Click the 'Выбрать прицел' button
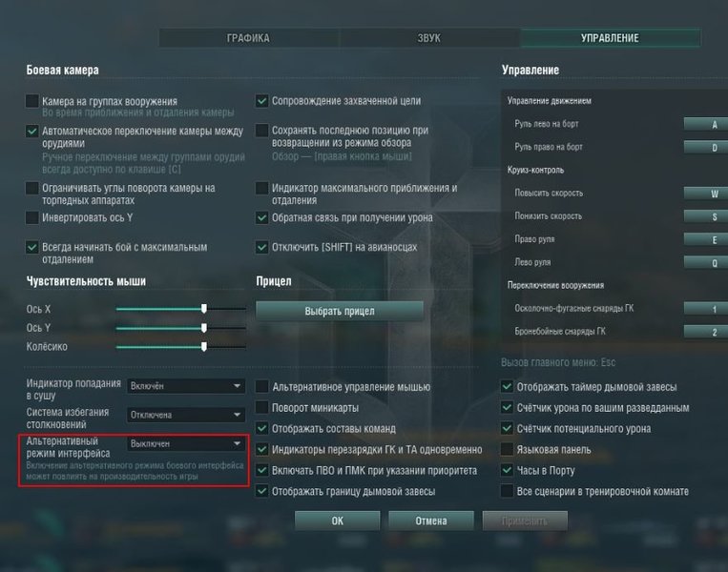728x572 pixels. pos(339,311)
